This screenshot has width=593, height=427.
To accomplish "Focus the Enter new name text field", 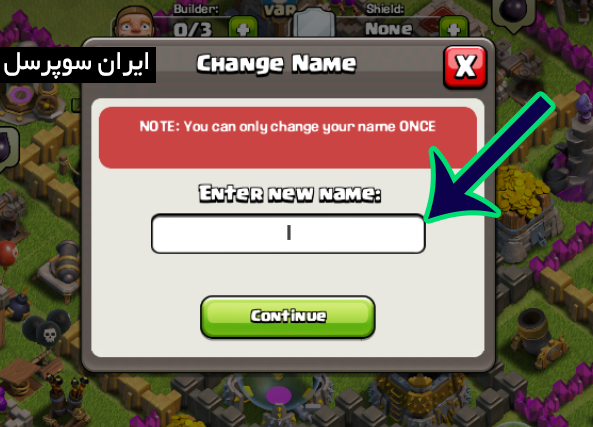I will point(288,233).
